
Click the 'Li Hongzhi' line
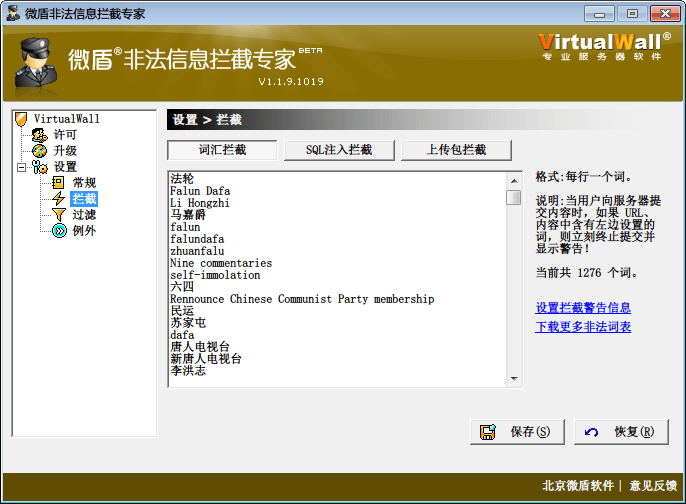[200, 203]
